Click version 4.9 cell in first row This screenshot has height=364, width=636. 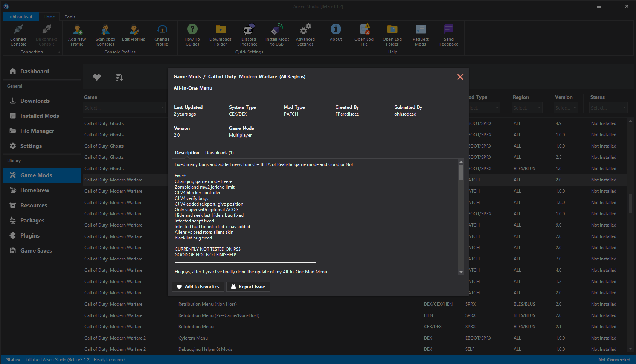[558, 123]
